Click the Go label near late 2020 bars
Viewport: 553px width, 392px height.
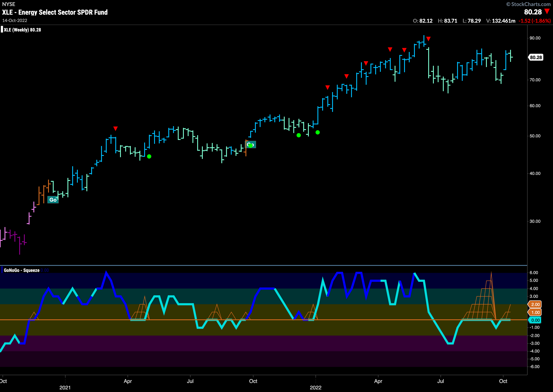point(53,200)
